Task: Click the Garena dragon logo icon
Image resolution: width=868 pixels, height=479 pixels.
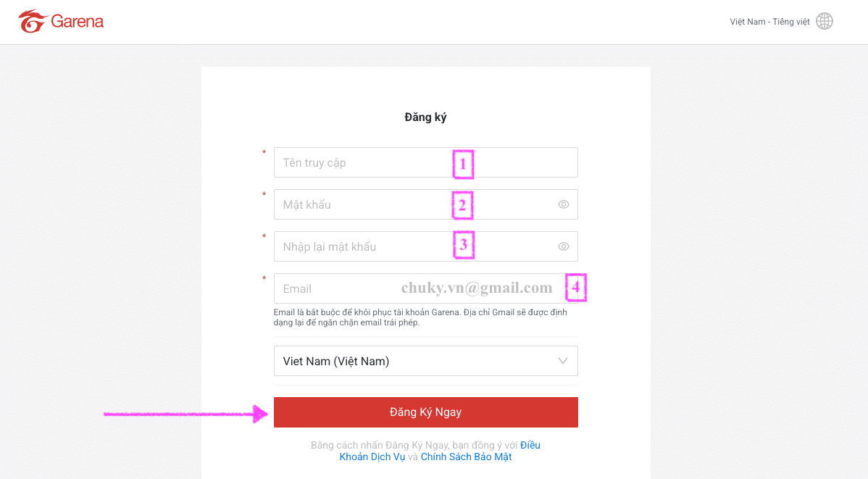Action: [x=33, y=22]
